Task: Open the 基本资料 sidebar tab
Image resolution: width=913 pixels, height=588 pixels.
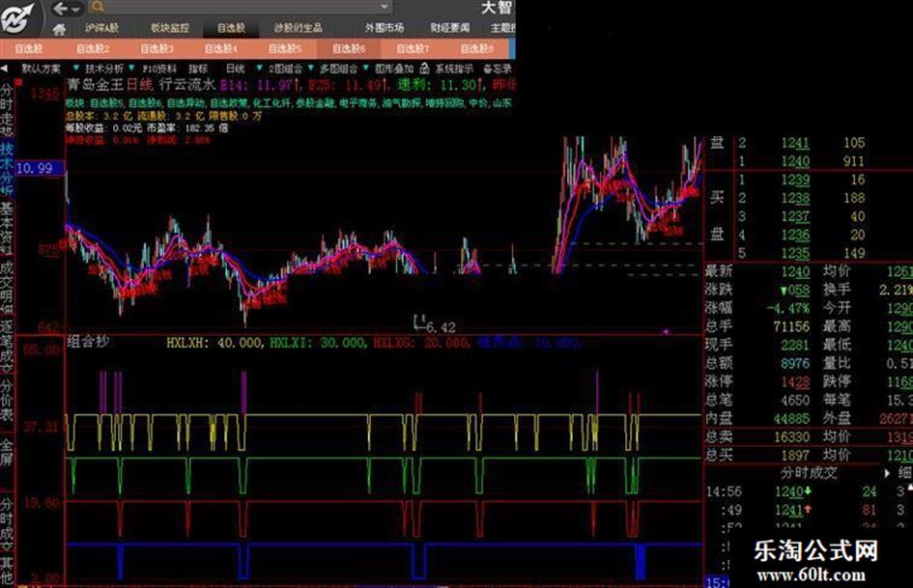Action: tap(7, 230)
